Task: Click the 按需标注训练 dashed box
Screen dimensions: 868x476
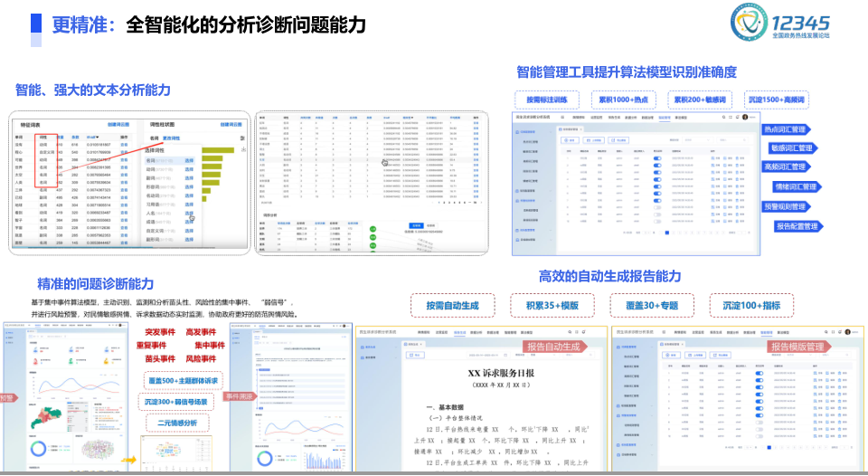Action: click(x=547, y=100)
